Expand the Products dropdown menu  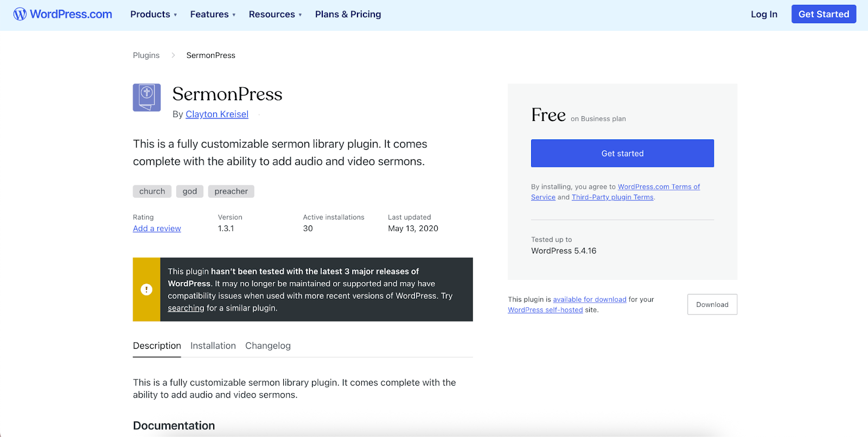(x=154, y=15)
